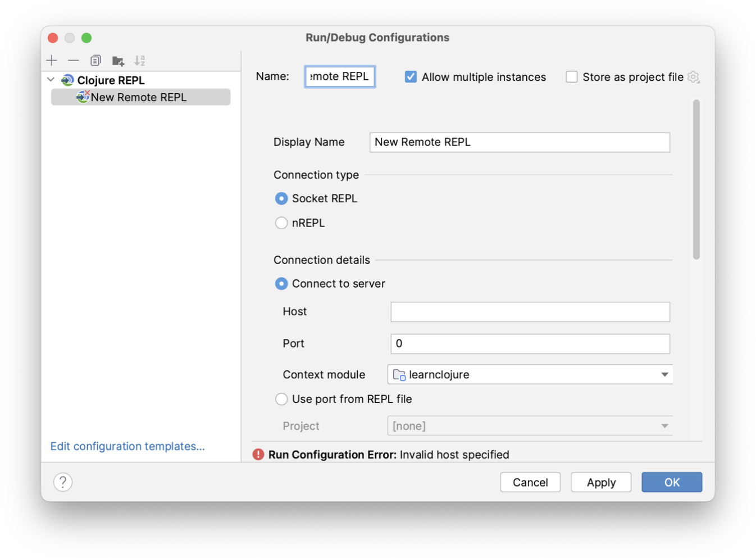Open the Project dropdown showing [none]
Screen dimensions: 756x558
(x=530, y=426)
